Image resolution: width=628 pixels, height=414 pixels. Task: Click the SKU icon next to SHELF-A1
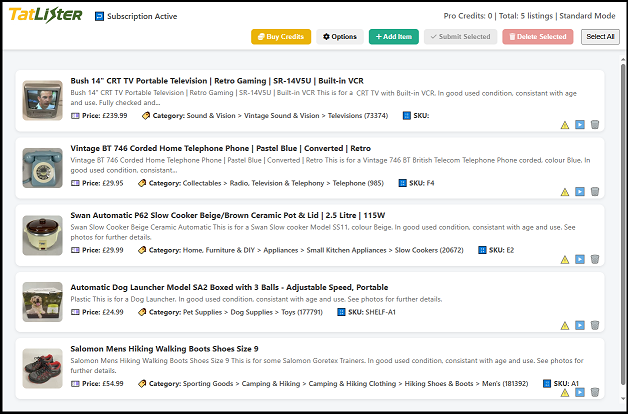click(x=341, y=312)
